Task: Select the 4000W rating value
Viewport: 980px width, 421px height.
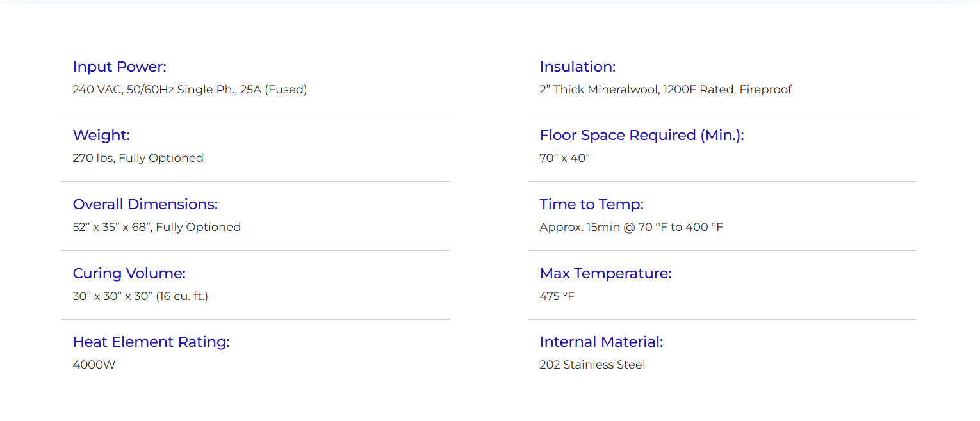Action: point(94,365)
